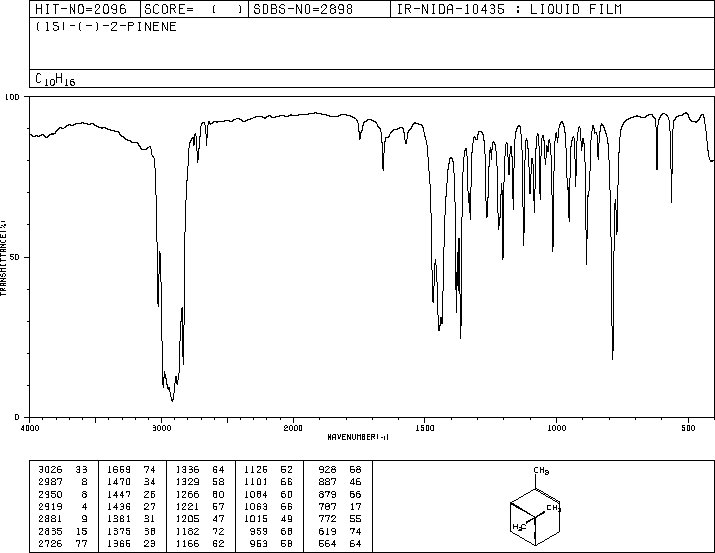The width and height of the screenshot is (715, 553).
Task: Click the 100 y-axis tick label
Action: tap(12, 97)
